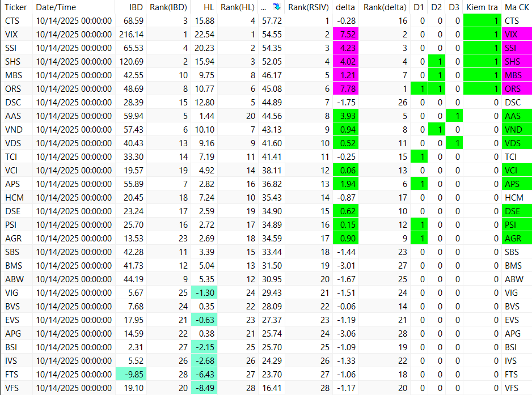Click the D3 column header
532x395 pixels.
point(454,7)
